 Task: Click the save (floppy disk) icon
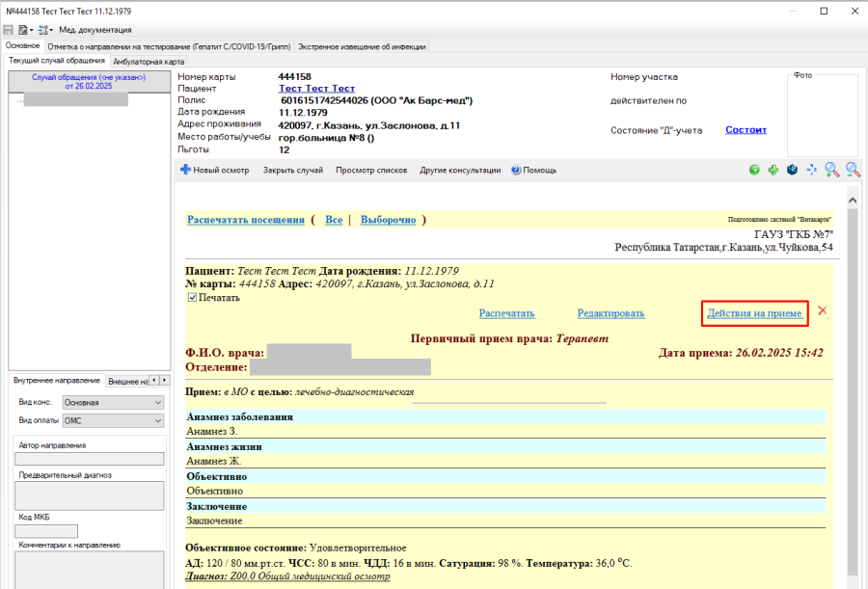coord(9,30)
